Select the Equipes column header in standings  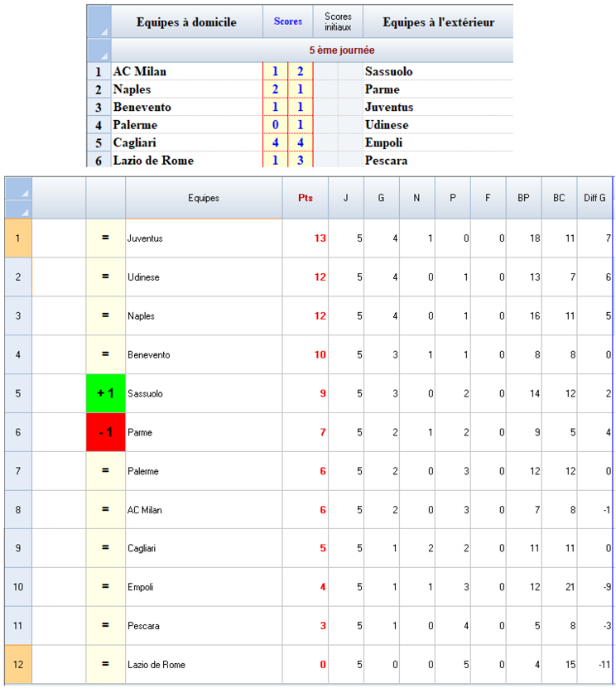click(204, 199)
